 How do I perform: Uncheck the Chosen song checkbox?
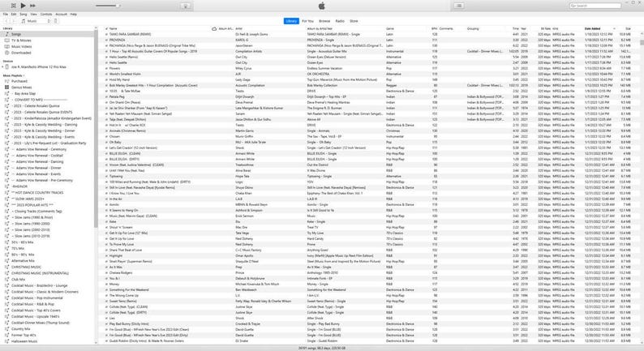(x=106, y=136)
